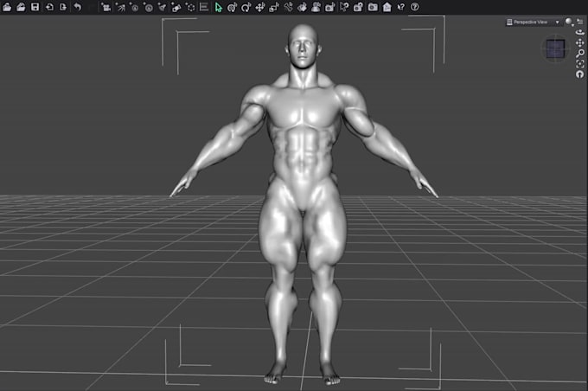Click the magnifier zoom view control
This screenshot has height=391, width=588.
[579, 54]
